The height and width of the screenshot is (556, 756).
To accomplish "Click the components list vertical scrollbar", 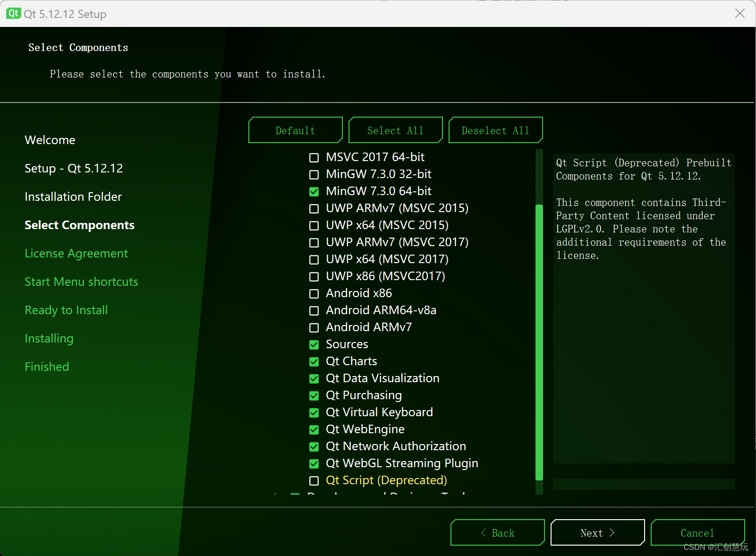I will tap(539, 342).
